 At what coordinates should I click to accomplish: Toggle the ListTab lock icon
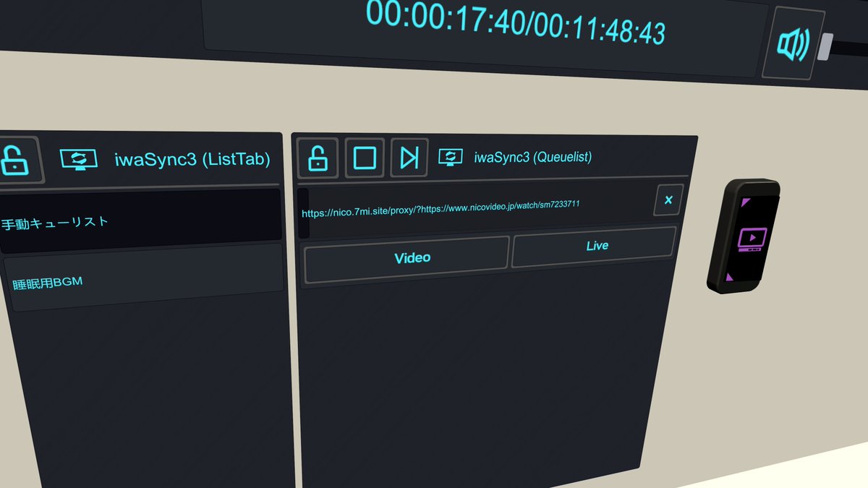[x=14, y=159]
